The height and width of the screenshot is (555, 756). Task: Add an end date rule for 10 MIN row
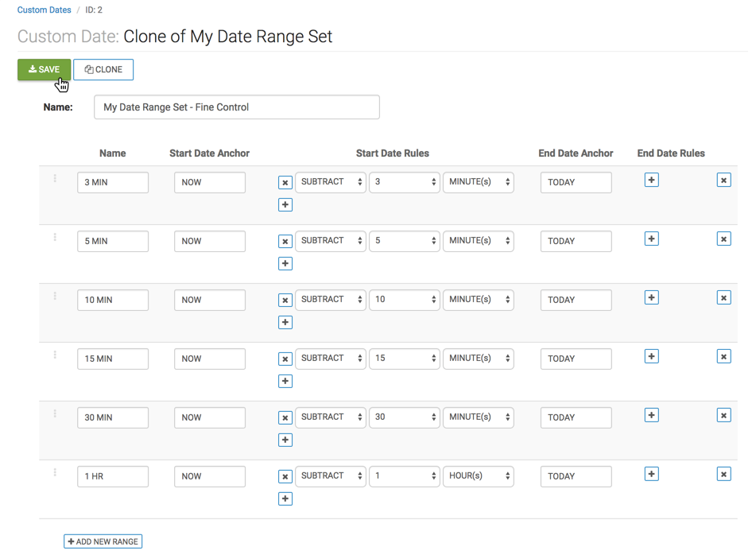[651, 297]
